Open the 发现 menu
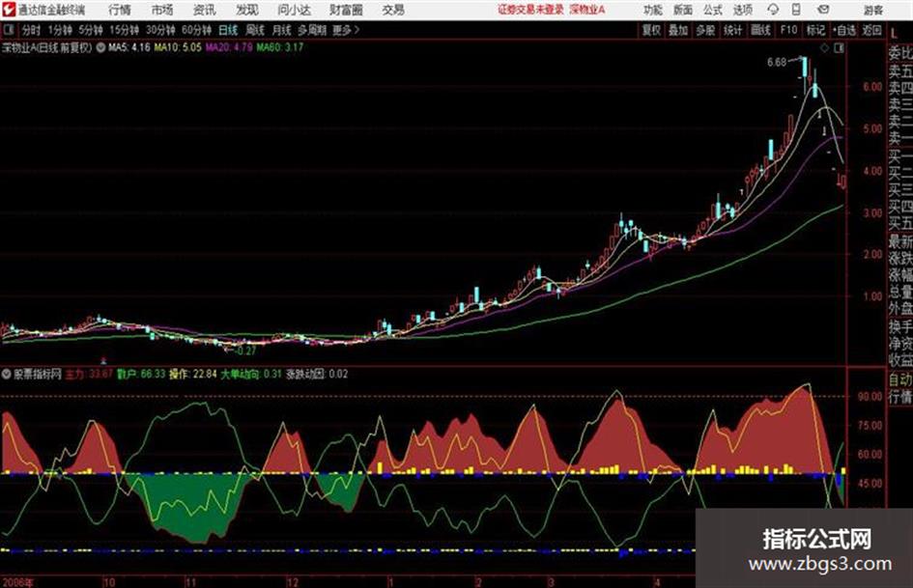 coord(247,10)
